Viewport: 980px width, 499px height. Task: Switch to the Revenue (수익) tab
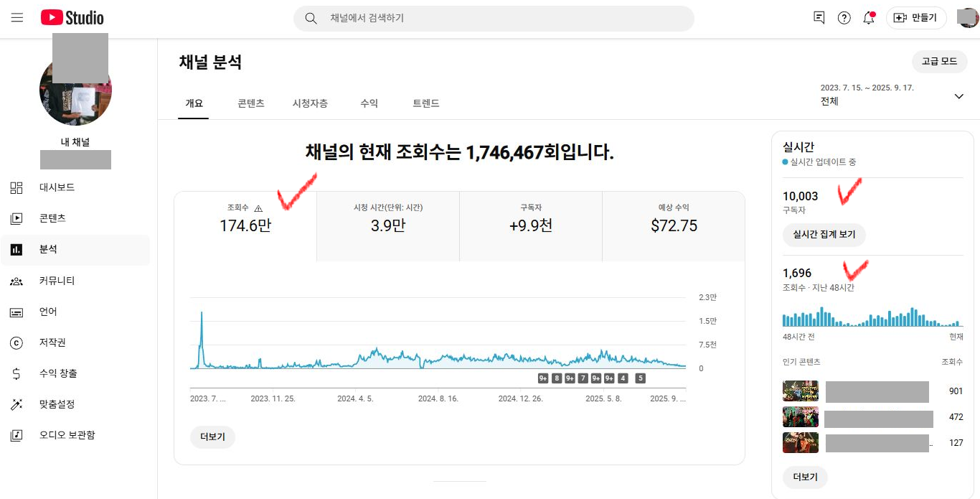tap(369, 103)
